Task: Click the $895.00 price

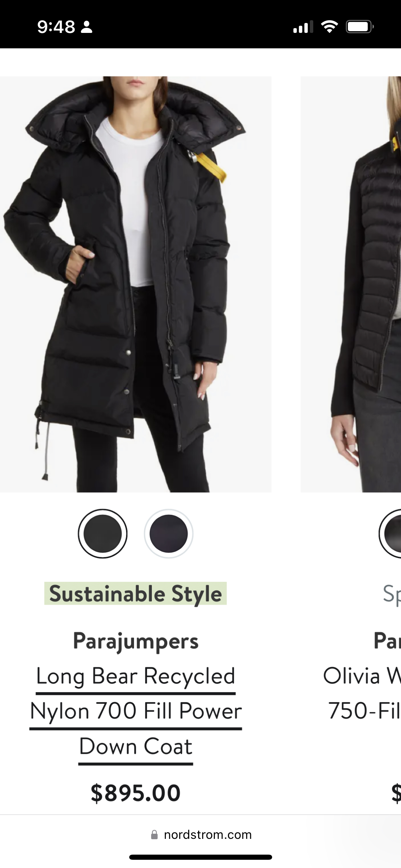Action: point(136,793)
